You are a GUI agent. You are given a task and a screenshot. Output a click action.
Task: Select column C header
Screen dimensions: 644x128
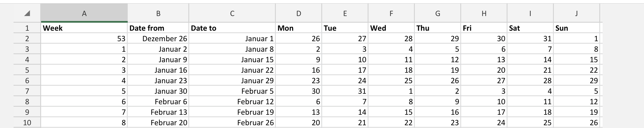pyautogui.click(x=232, y=14)
